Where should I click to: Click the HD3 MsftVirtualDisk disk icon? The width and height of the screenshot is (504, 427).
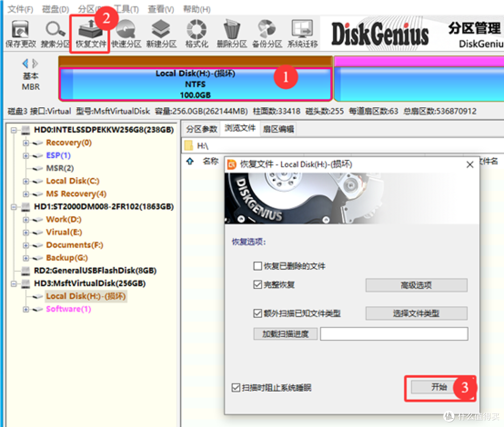coord(25,284)
